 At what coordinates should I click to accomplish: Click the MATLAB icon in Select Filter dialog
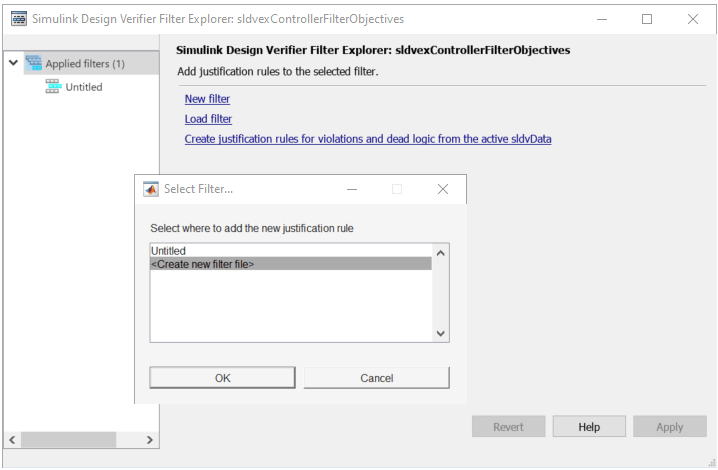152,189
